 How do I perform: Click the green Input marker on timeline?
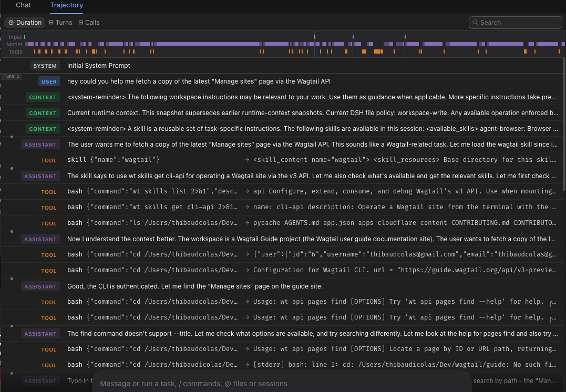pyautogui.click(x=25, y=37)
